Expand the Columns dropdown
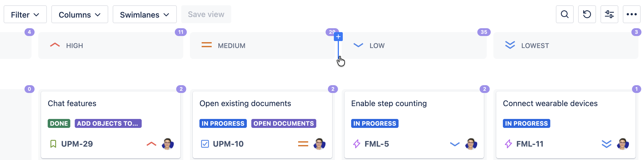 pos(79,15)
